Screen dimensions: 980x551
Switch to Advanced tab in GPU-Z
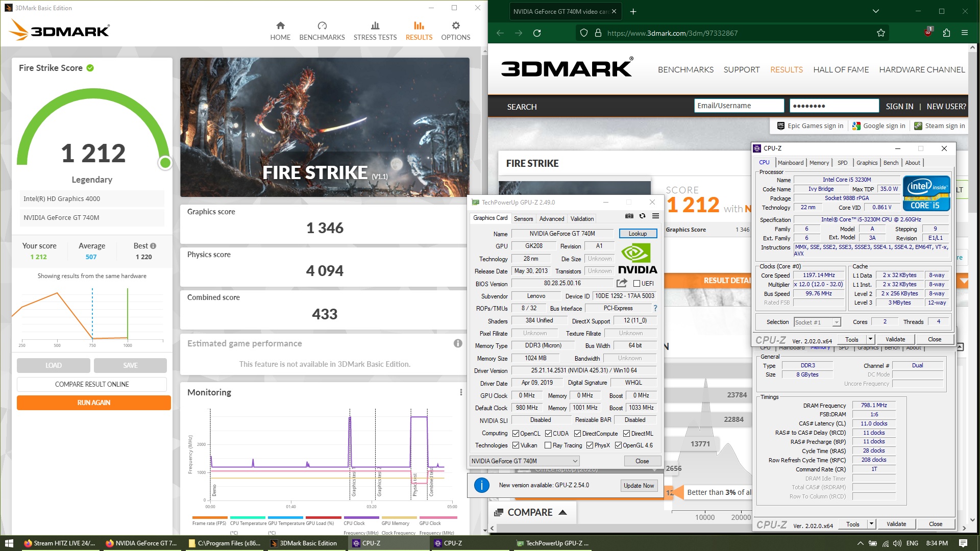pyautogui.click(x=552, y=219)
